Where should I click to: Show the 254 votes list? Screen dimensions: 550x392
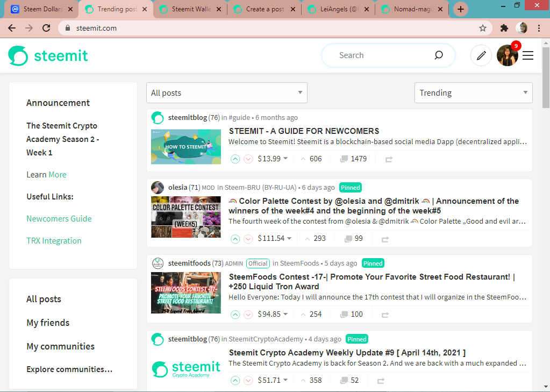pyautogui.click(x=311, y=314)
